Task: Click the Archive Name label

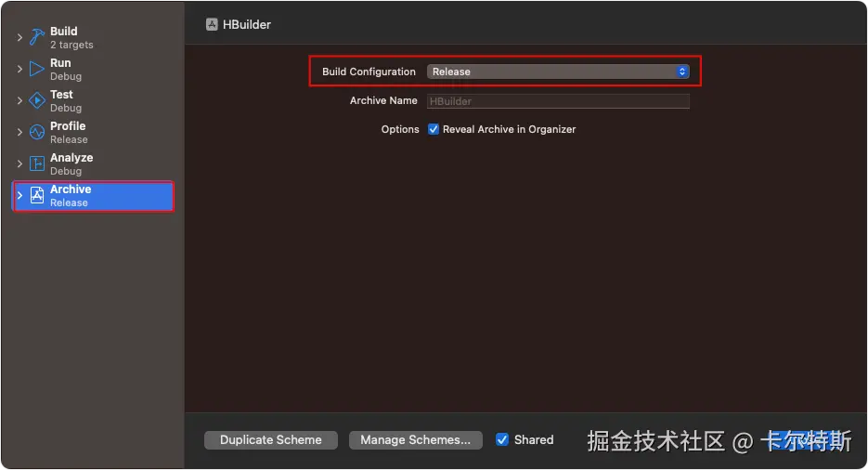Action: [x=383, y=100]
